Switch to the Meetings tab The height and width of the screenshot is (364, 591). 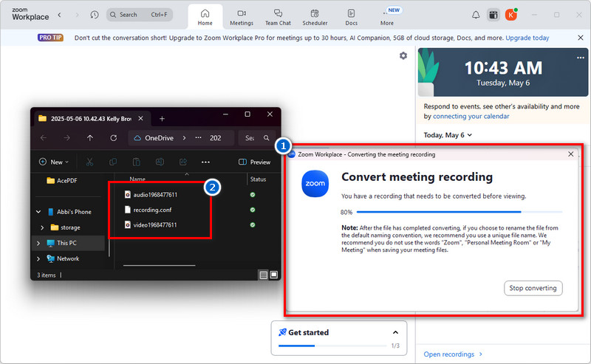click(x=242, y=17)
